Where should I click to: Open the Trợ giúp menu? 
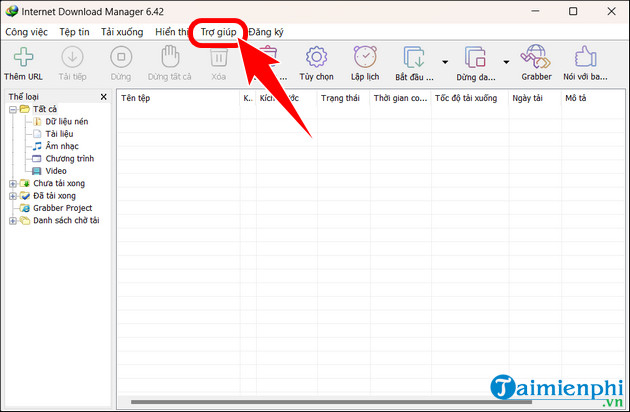point(219,32)
